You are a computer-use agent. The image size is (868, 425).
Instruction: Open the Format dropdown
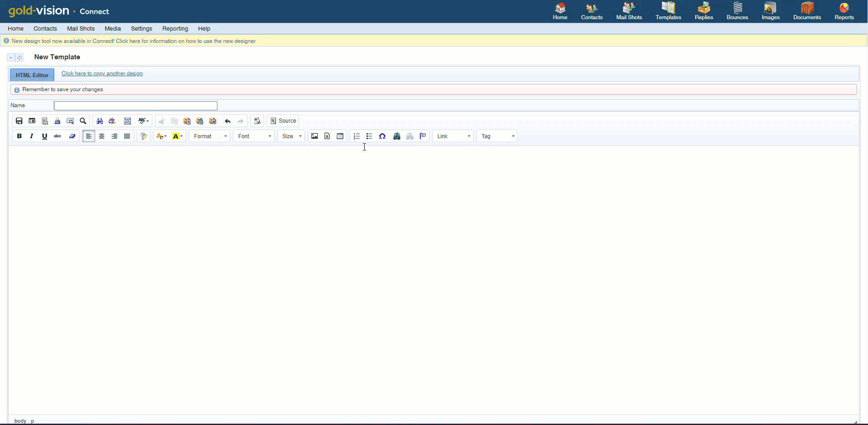point(209,136)
